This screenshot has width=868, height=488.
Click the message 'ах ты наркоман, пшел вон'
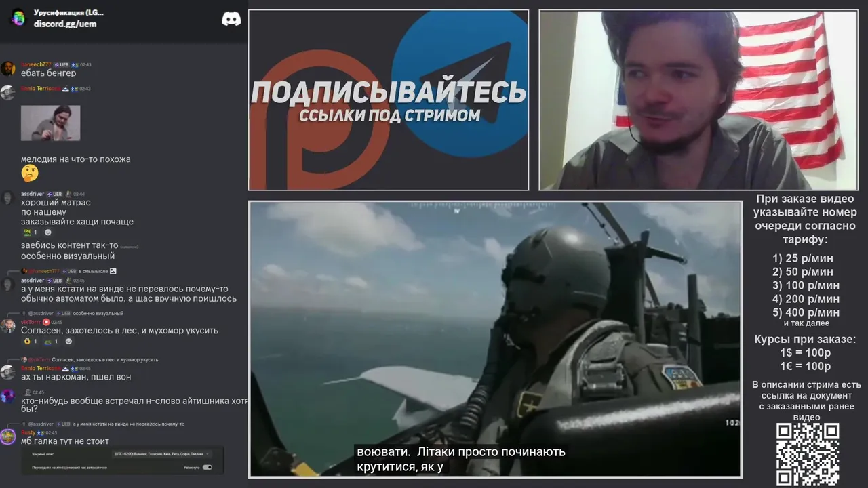point(76,377)
